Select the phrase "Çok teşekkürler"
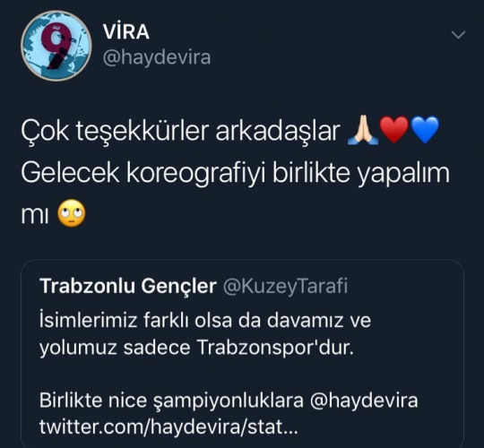Image resolution: width=484 pixels, height=448 pixels. (114, 131)
